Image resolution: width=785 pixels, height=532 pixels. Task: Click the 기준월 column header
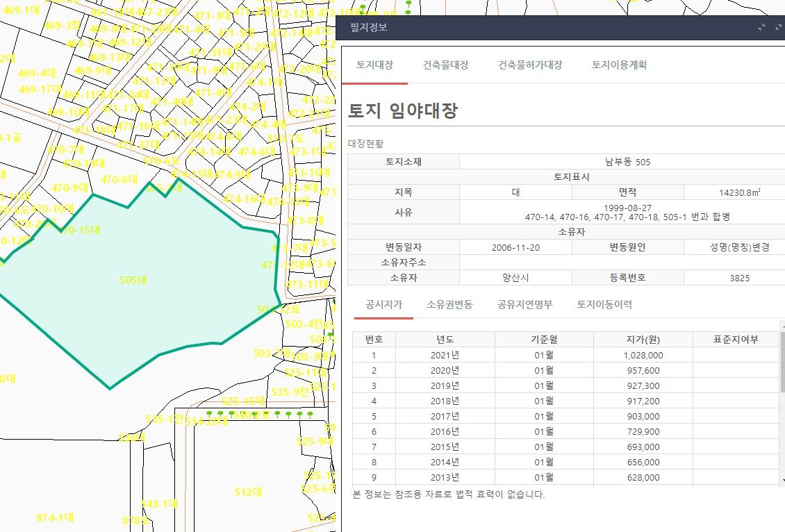click(544, 340)
